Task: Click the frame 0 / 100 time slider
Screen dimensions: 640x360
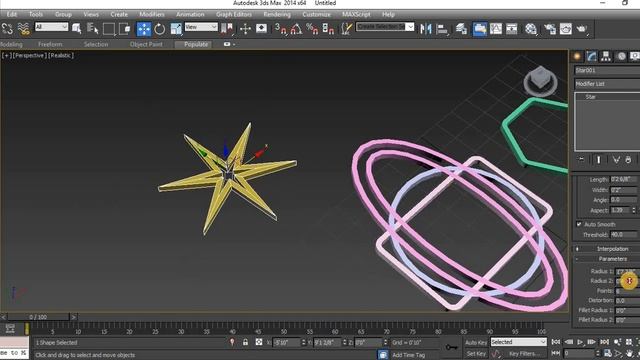Action: tap(38, 317)
